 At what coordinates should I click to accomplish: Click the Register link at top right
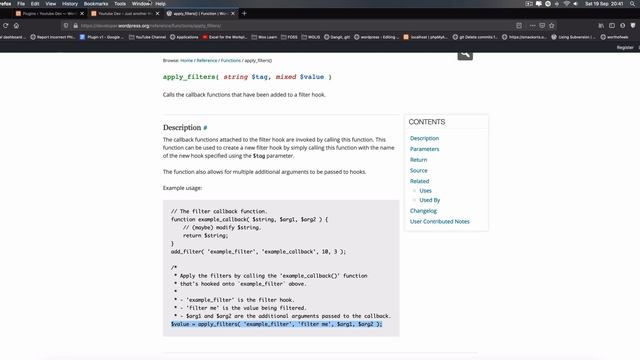click(625, 47)
